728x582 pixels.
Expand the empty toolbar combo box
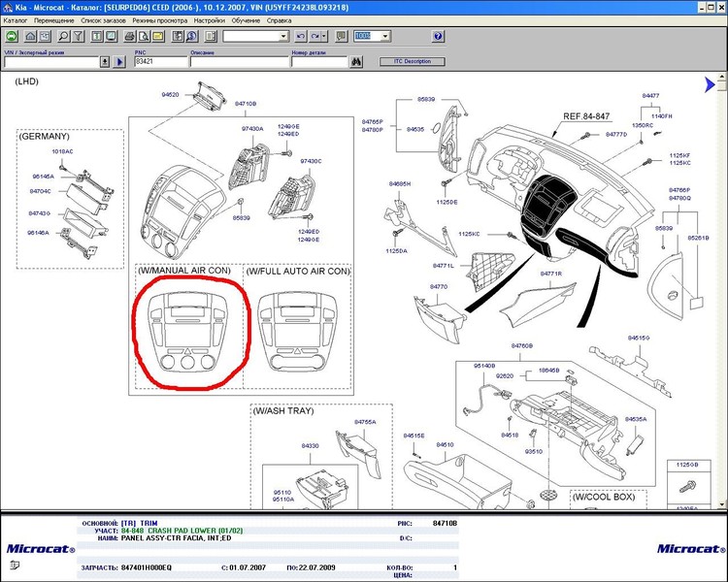pos(283,36)
